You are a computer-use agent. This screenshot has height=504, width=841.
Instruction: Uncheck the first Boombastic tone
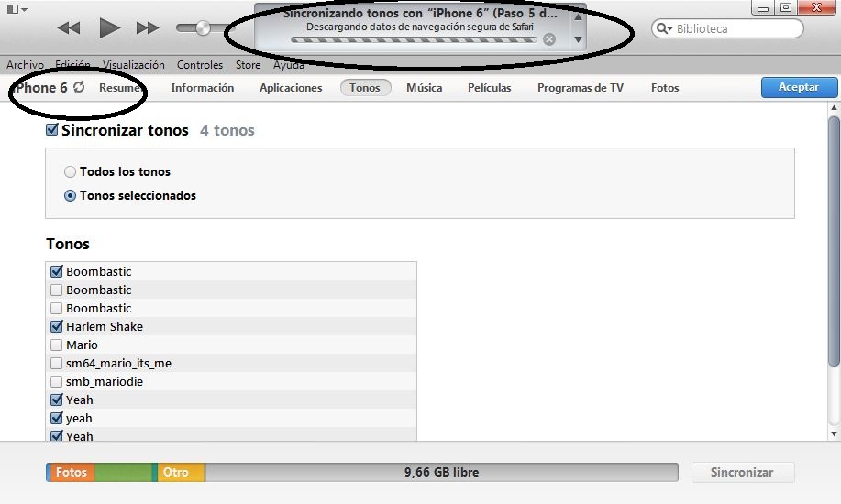point(56,271)
